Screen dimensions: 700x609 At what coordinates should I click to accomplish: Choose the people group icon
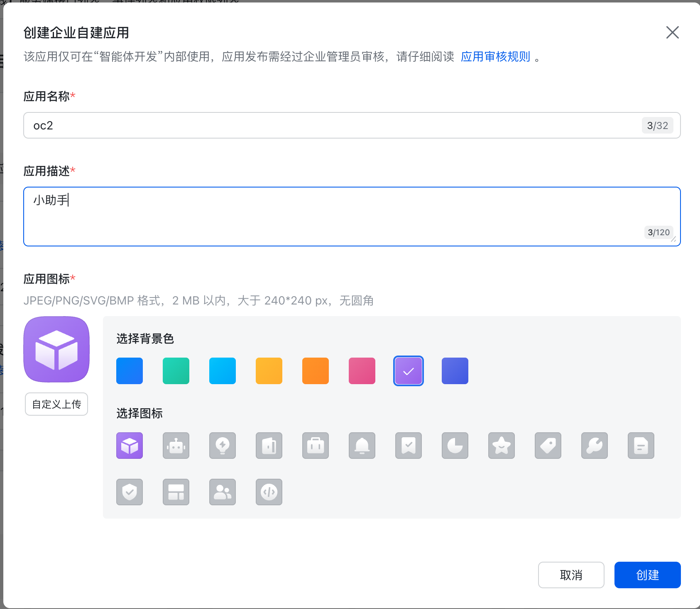pyautogui.click(x=223, y=492)
